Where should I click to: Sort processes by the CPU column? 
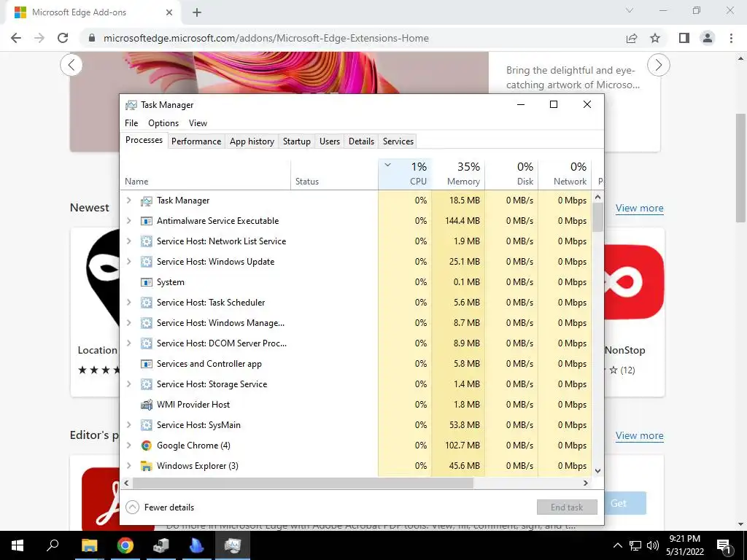(405, 174)
